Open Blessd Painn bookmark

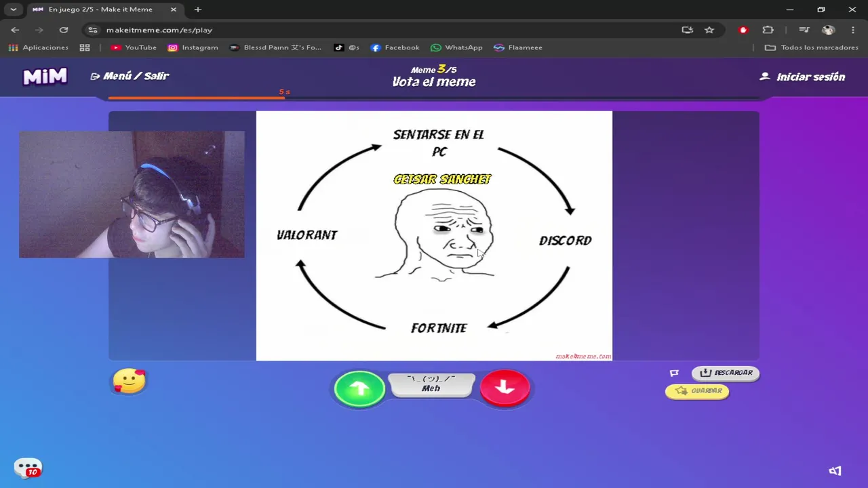point(276,47)
